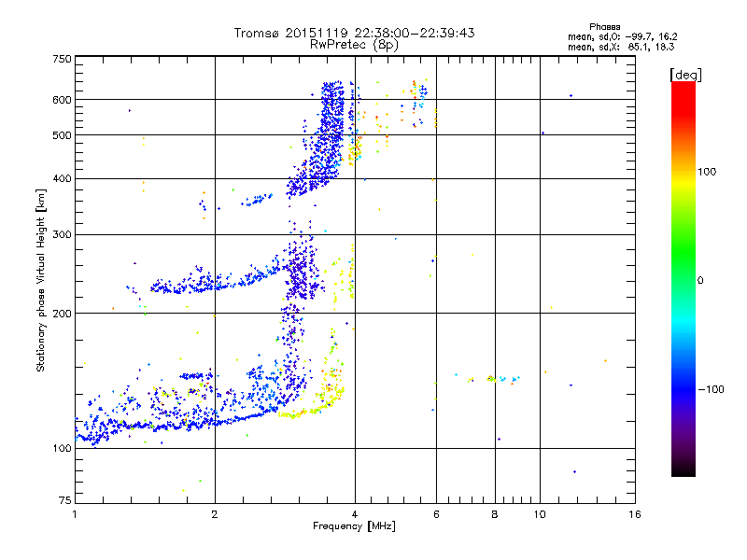Click the "Stationary phase Virtual Height [km]" y-axis label
The height and width of the screenshot is (560, 747).
point(41,280)
